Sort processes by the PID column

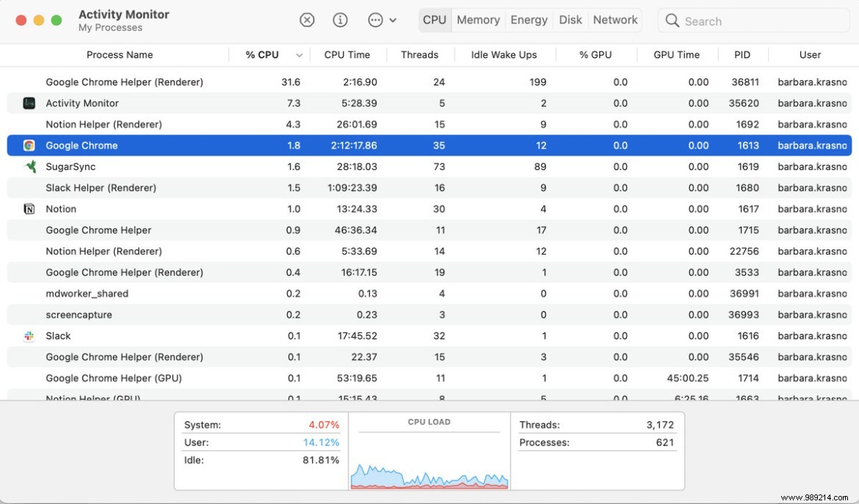(742, 54)
